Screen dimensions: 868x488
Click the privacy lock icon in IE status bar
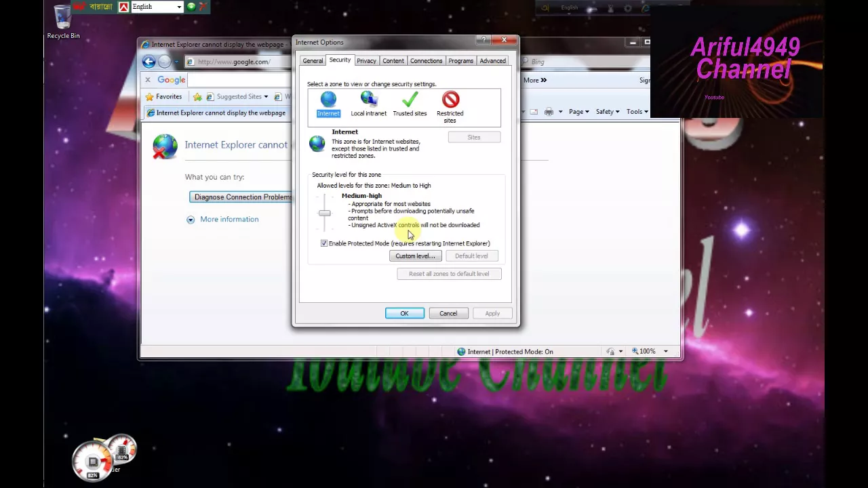610,352
